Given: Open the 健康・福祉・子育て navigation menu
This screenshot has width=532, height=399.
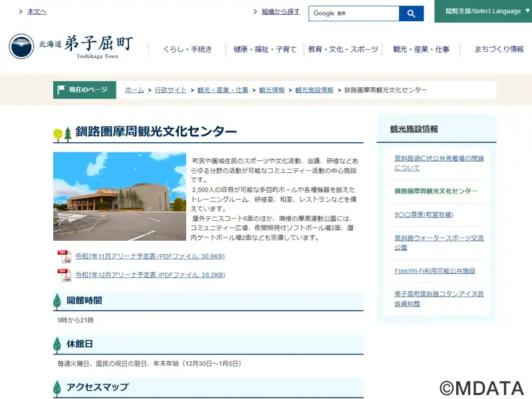Looking at the screenshot, I should coord(265,49).
